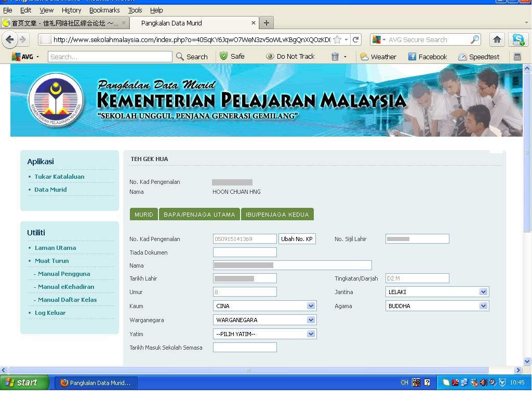Click the browser back arrow button
The image size is (532, 399).
[10, 39]
